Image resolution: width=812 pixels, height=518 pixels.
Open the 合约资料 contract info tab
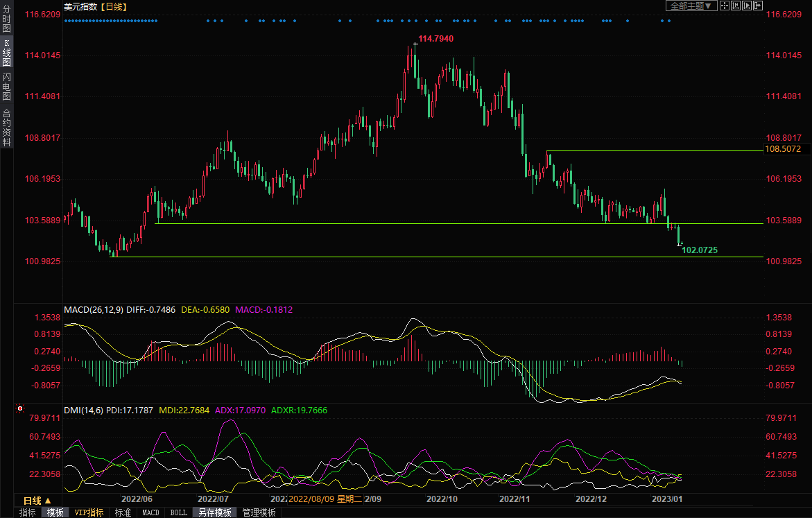click(6, 128)
